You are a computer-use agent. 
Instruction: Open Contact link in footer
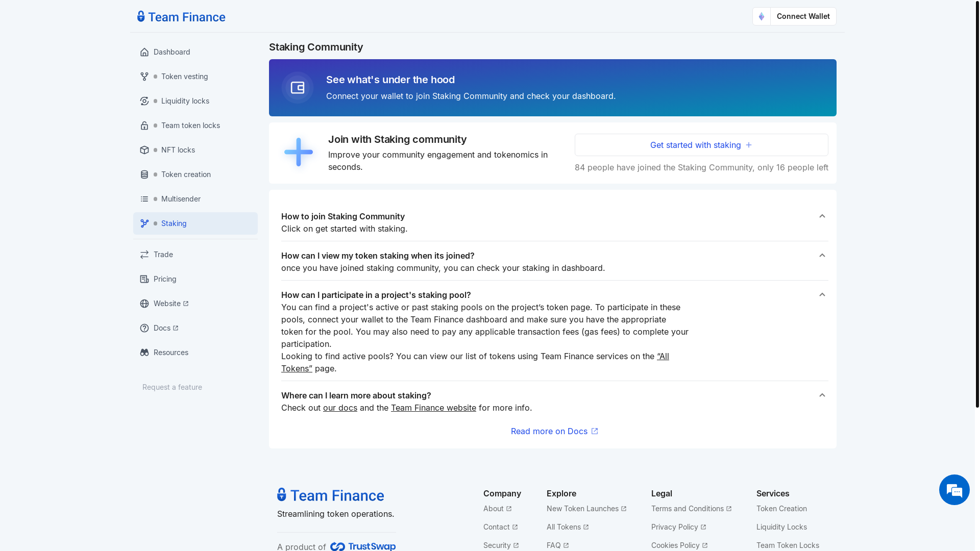501,527
